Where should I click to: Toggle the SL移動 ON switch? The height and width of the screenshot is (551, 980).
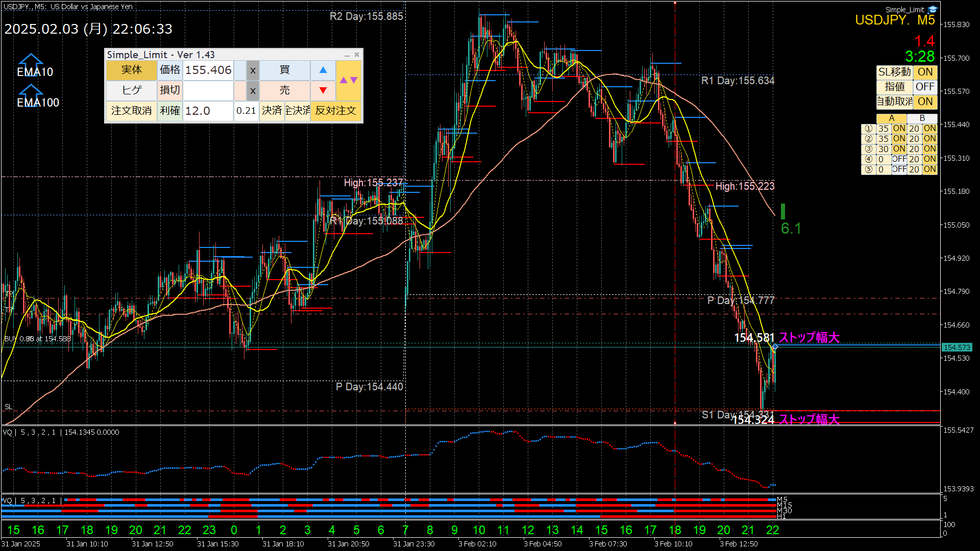925,72
